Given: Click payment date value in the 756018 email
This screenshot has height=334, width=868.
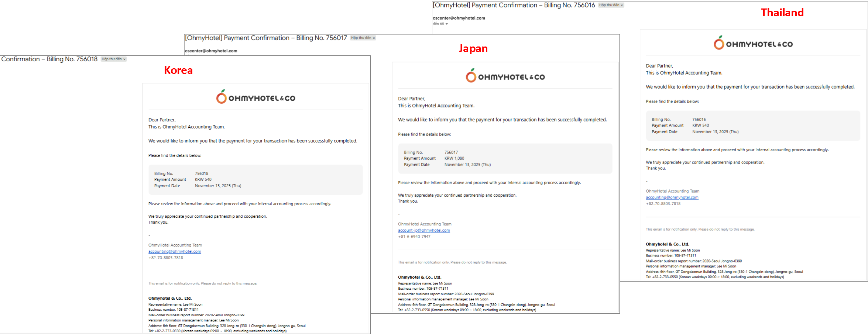Looking at the screenshot, I should click(218, 186).
